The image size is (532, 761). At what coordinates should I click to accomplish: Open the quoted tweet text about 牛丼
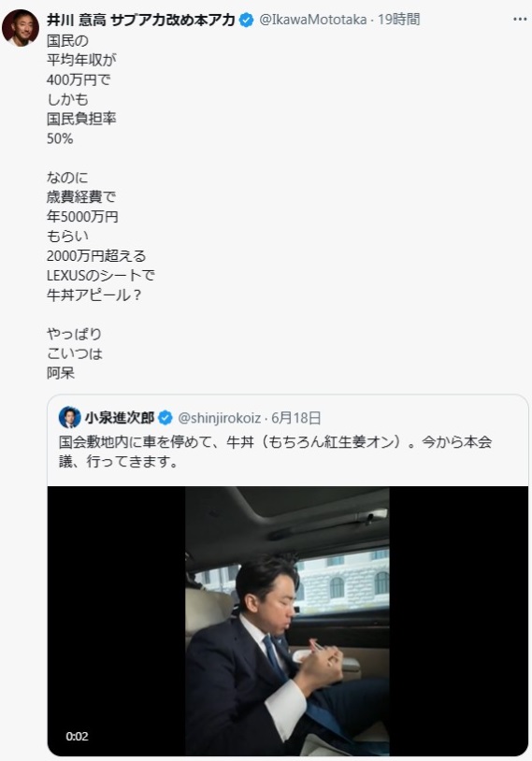point(275,452)
